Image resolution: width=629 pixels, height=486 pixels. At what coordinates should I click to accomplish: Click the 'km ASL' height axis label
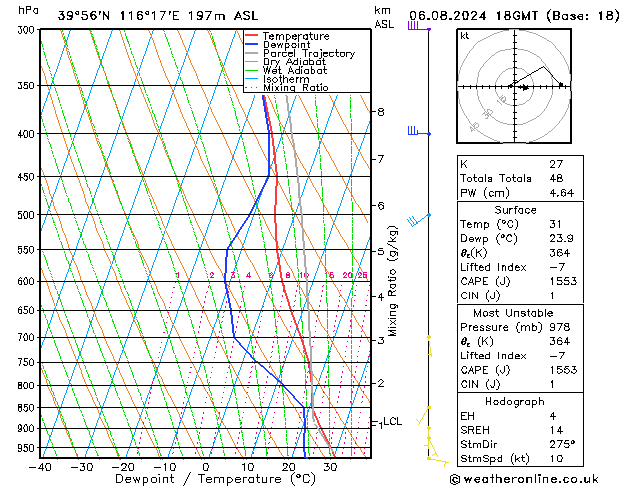tap(384, 17)
